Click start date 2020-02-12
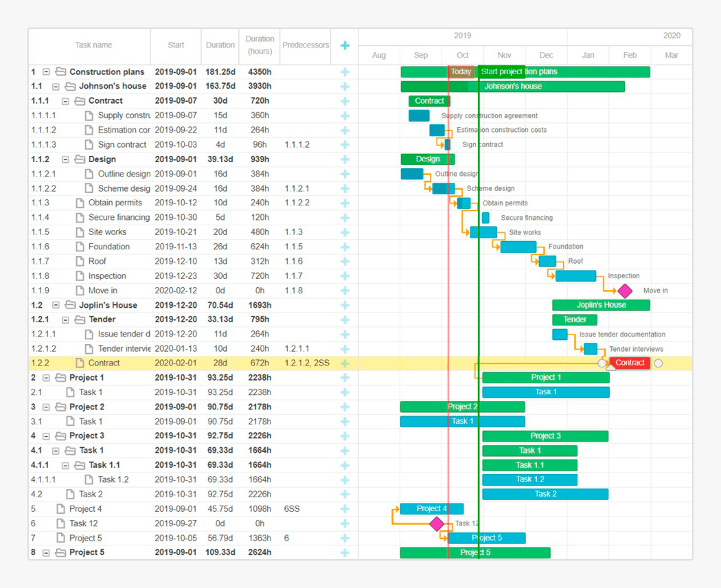 [176, 291]
